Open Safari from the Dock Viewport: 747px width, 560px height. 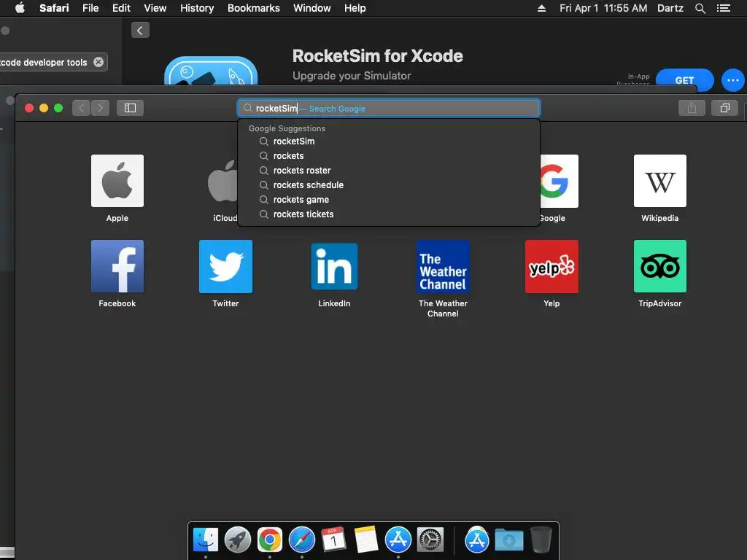302,540
